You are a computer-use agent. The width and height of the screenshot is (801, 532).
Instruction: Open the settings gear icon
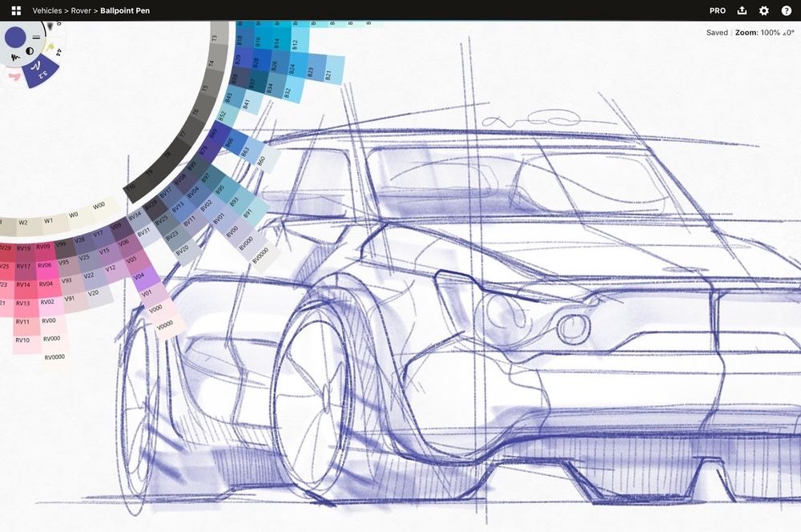click(764, 10)
